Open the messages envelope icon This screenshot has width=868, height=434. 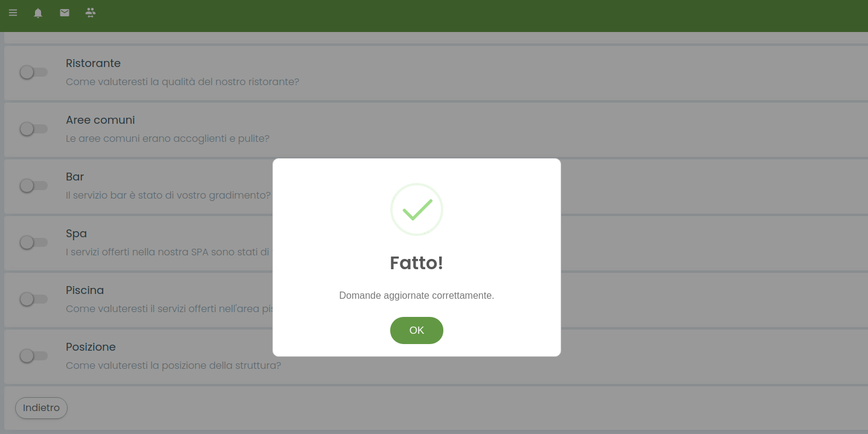coord(65,12)
